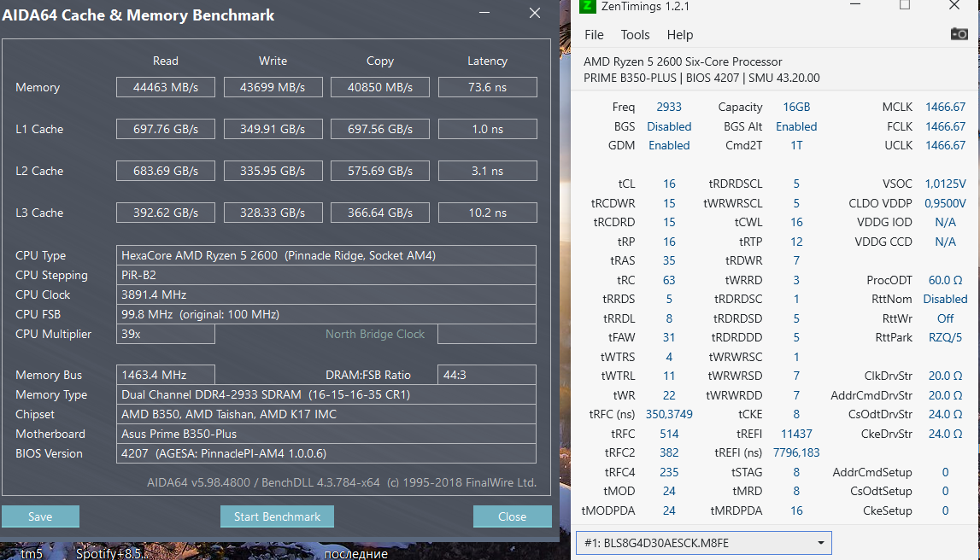980x560 pixels.
Task: Click CPU Stepping field PiR-B2
Action: (326, 275)
